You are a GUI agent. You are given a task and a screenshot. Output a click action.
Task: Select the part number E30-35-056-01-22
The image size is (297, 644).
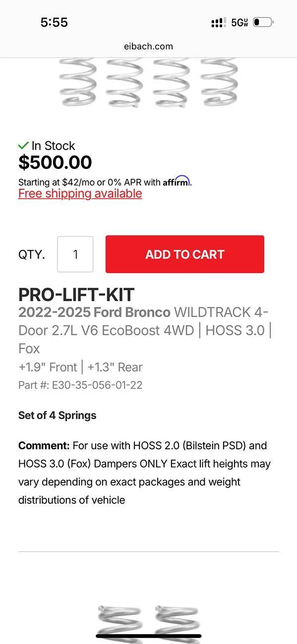pos(80,385)
